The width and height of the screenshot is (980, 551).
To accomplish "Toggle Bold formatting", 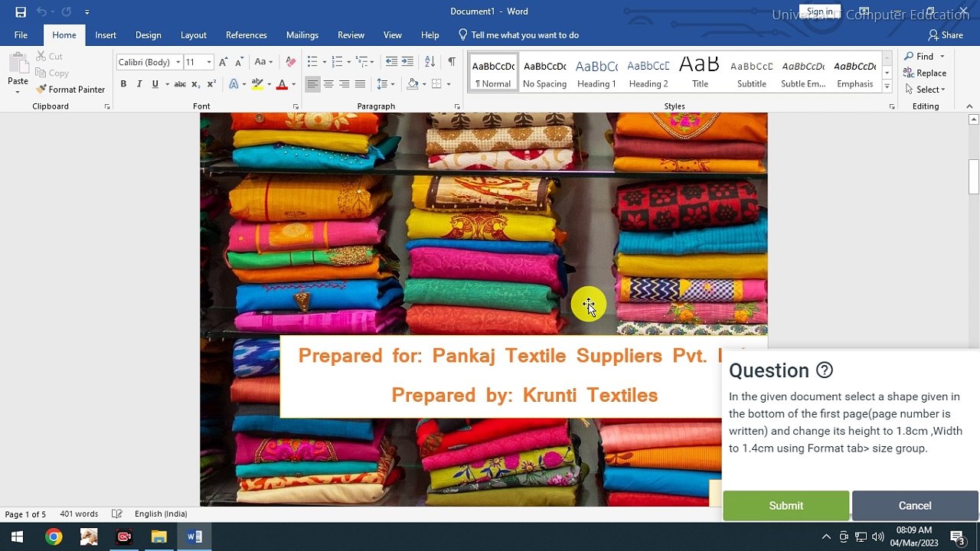I will (123, 84).
